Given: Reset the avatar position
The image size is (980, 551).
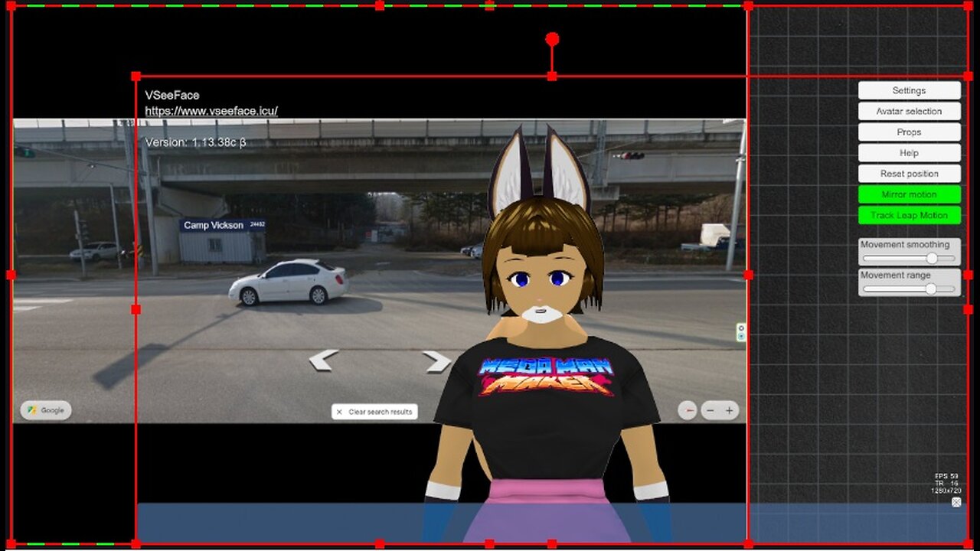Looking at the screenshot, I should [x=909, y=174].
